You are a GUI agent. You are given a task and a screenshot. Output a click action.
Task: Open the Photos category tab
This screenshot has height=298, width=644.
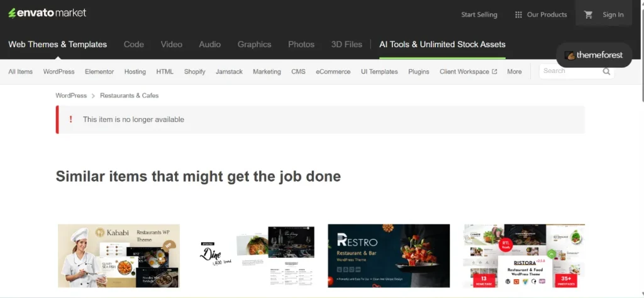point(301,45)
